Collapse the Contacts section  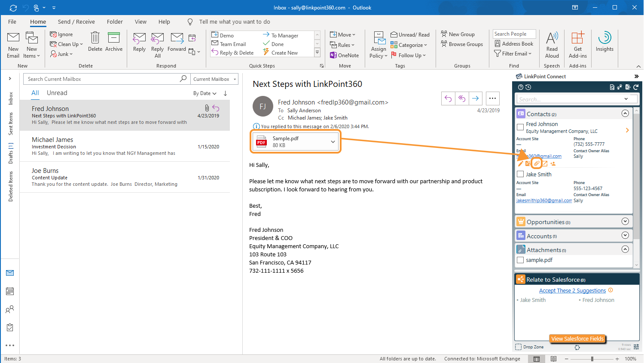coord(625,114)
